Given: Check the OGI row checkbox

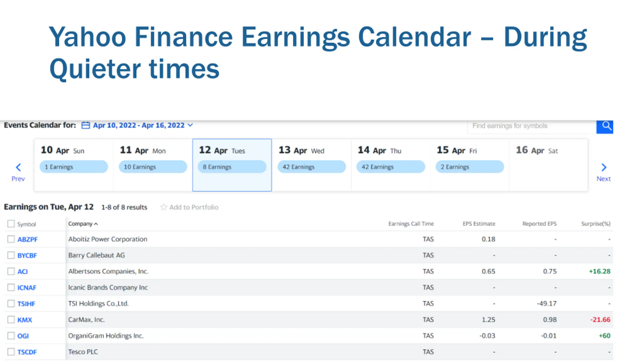Looking at the screenshot, I should (11, 336).
